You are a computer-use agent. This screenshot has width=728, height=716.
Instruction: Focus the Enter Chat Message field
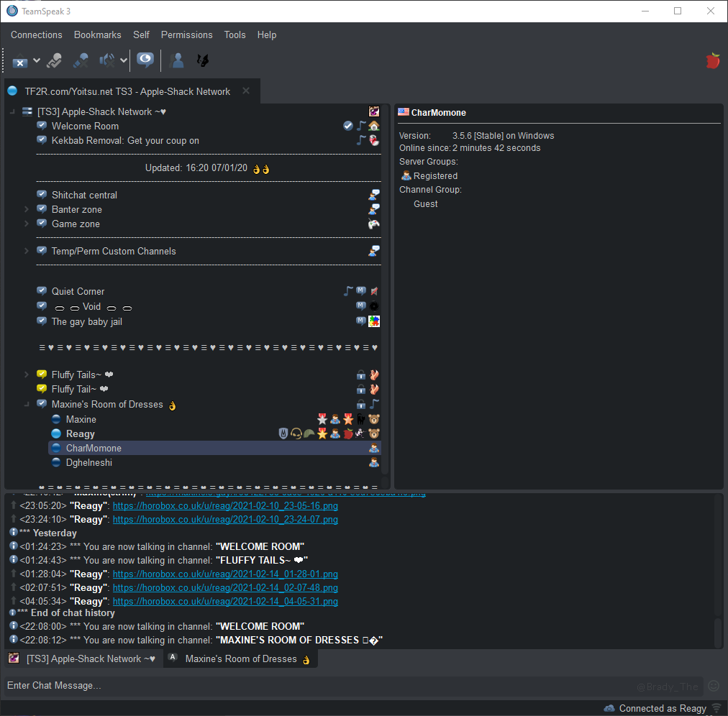point(353,685)
